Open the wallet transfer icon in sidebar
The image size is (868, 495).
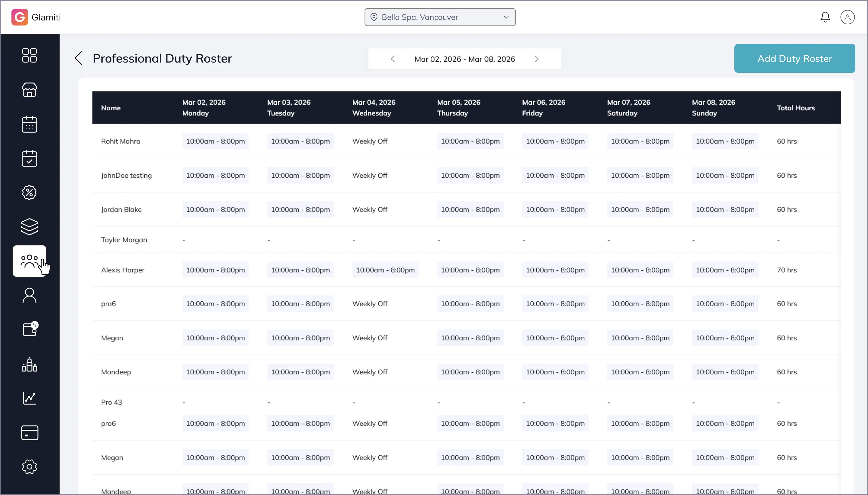point(30,329)
